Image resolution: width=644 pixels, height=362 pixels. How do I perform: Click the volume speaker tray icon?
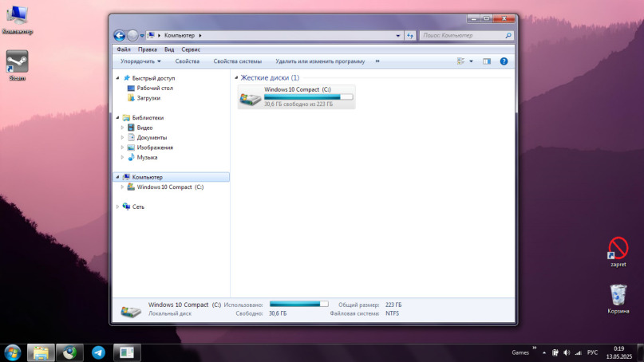(x=567, y=352)
